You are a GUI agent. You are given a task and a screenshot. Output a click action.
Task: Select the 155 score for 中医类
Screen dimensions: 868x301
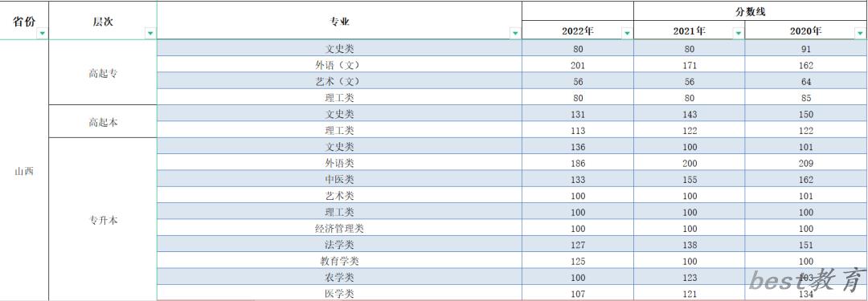690,179
